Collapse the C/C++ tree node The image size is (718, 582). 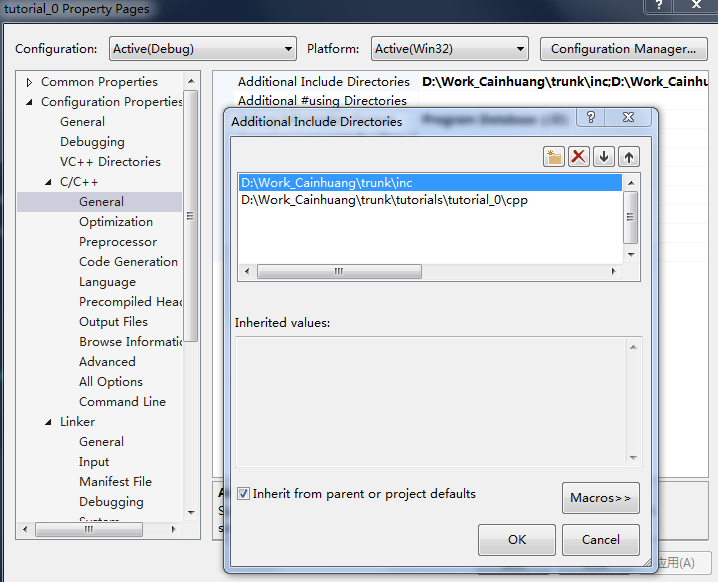coord(48,182)
